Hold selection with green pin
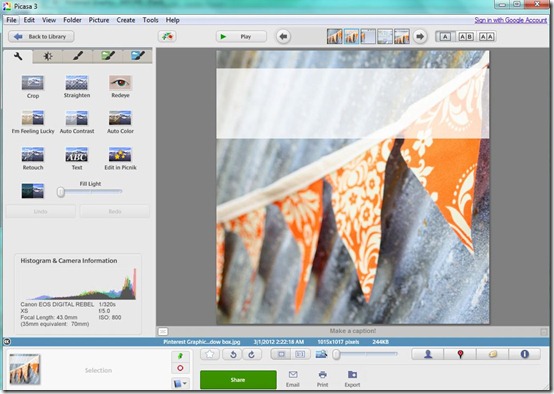 180,356
